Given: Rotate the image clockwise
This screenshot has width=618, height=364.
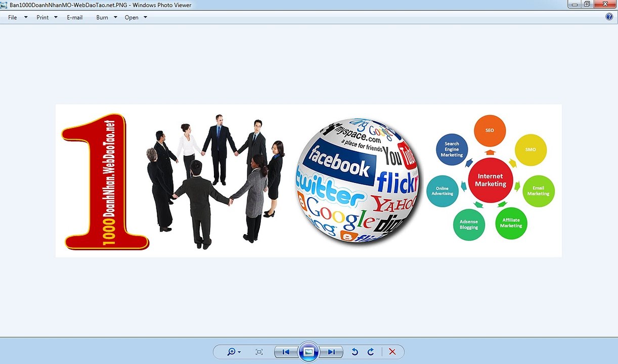Looking at the screenshot, I should [x=371, y=352].
